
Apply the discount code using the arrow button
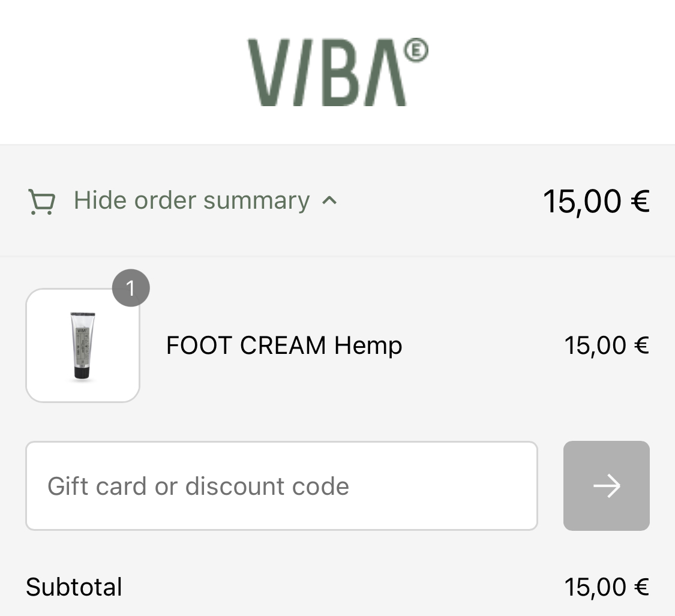pos(606,486)
